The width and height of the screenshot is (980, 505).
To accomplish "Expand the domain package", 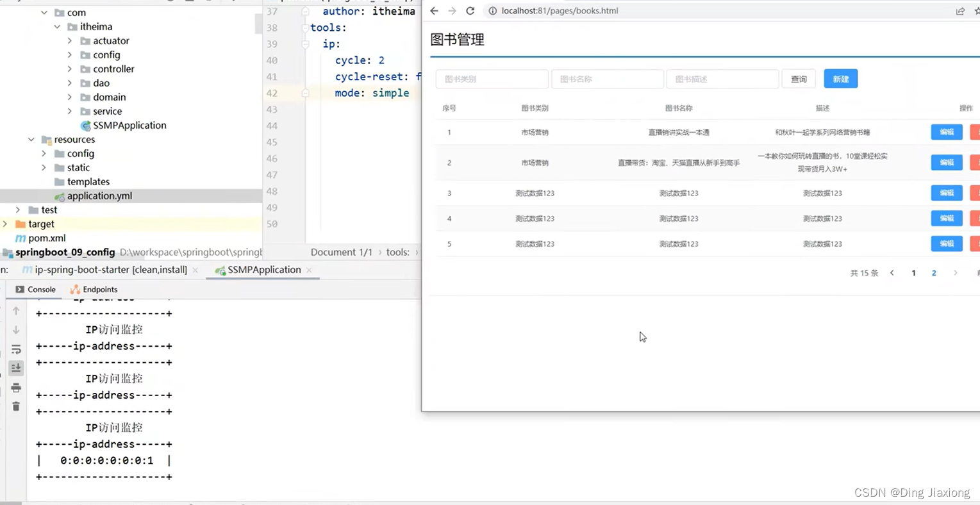I will (x=70, y=97).
